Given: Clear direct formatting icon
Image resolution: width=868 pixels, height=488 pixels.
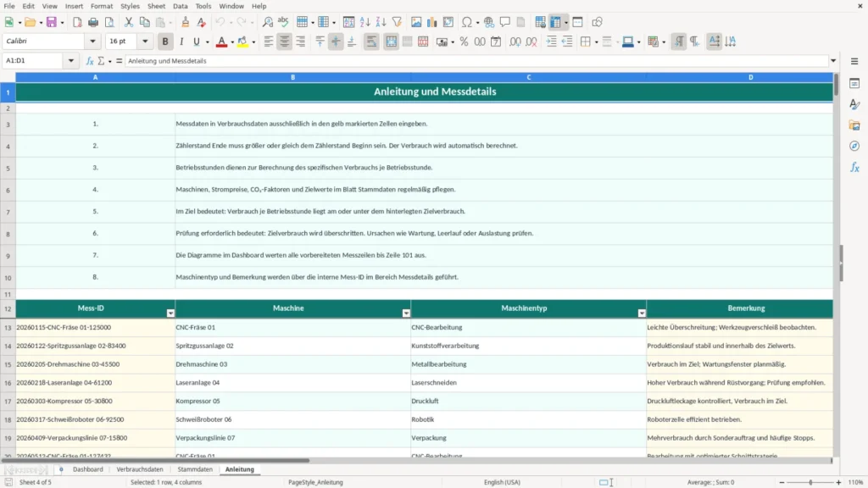Looking at the screenshot, I should pyautogui.click(x=202, y=22).
